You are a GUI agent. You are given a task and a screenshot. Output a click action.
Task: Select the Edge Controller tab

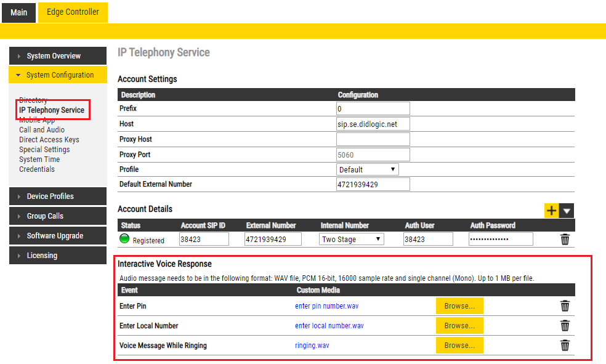coord(73,12)
